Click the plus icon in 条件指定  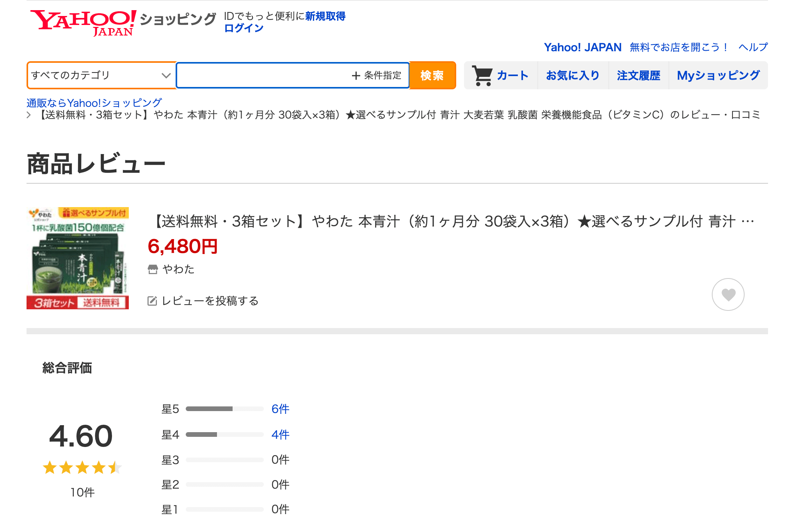356,76
